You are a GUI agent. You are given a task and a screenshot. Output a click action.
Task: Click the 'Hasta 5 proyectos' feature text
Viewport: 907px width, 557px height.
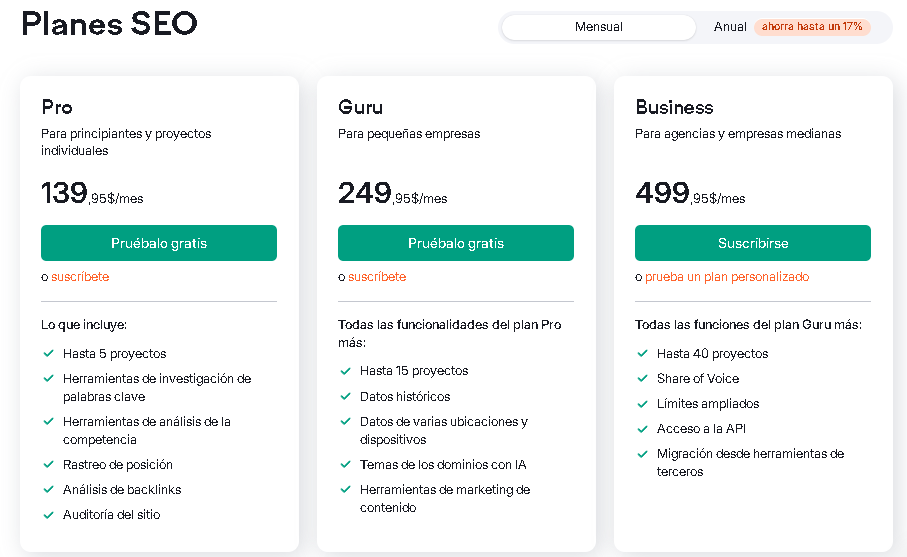115,353
